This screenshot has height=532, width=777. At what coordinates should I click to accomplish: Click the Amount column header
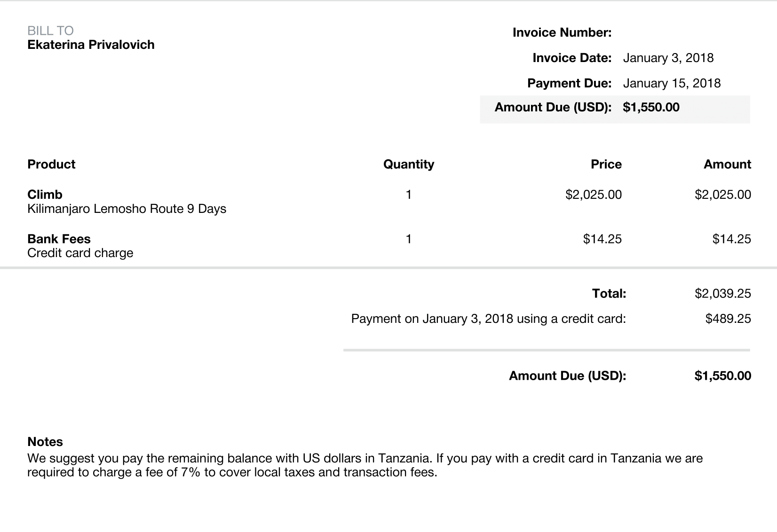pos(727,164)
